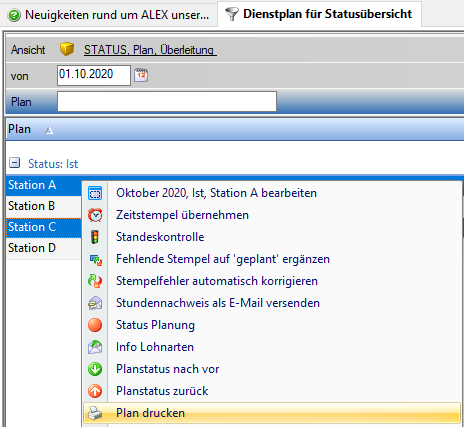Click the funnel icon on the Dienstplan tab
Screen dimensions: 464x427
(232, 14)
